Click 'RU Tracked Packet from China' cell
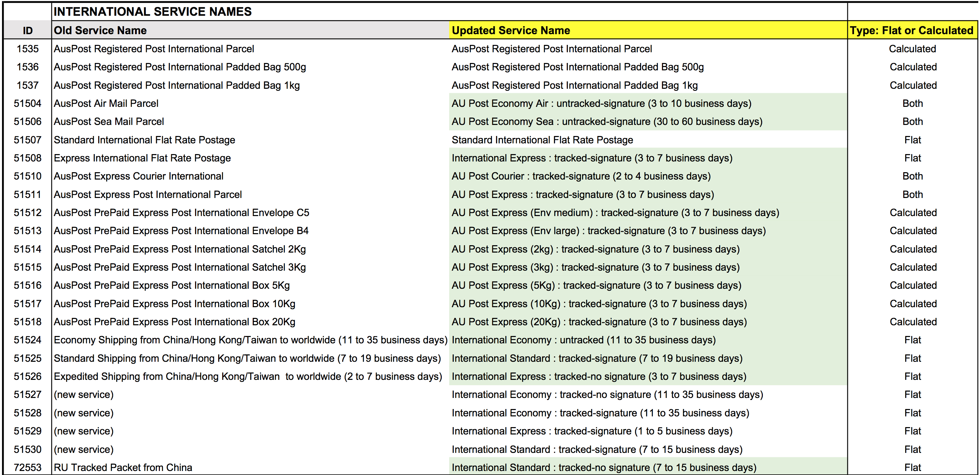980x475 pixels. pos(123,467)
